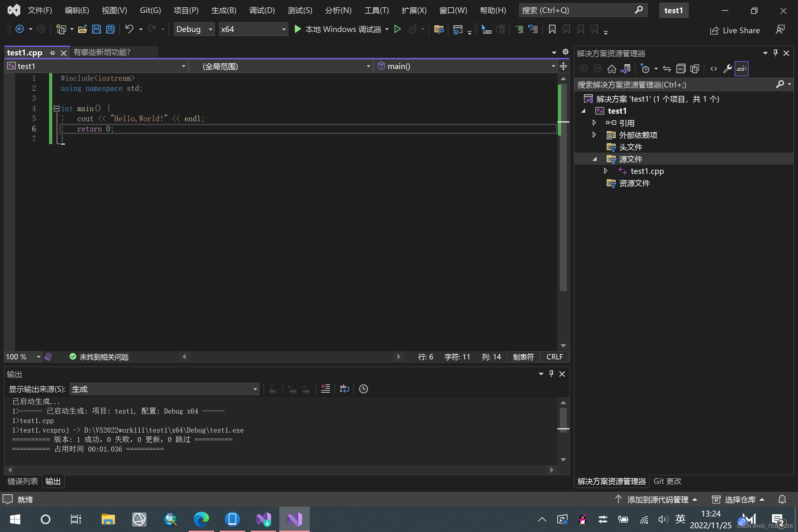The height and width of the screenshot is (532, 798).
Task: Click the Undo toolbar icon
Action: [129, 29]
